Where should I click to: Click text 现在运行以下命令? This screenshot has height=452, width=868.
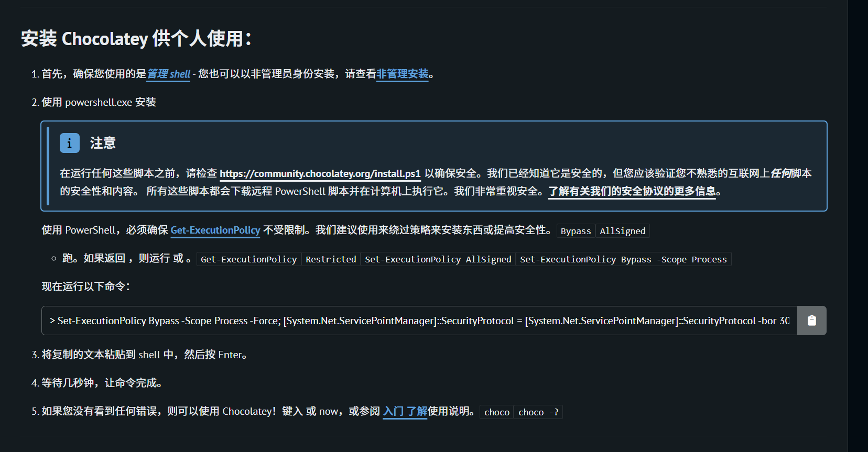tap(86, 286)
